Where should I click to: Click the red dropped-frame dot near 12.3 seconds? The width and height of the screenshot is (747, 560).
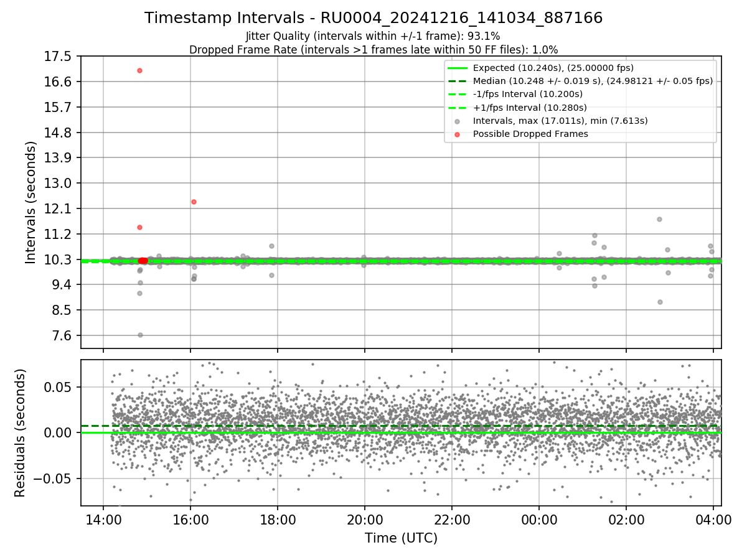(x=194, y=202)
